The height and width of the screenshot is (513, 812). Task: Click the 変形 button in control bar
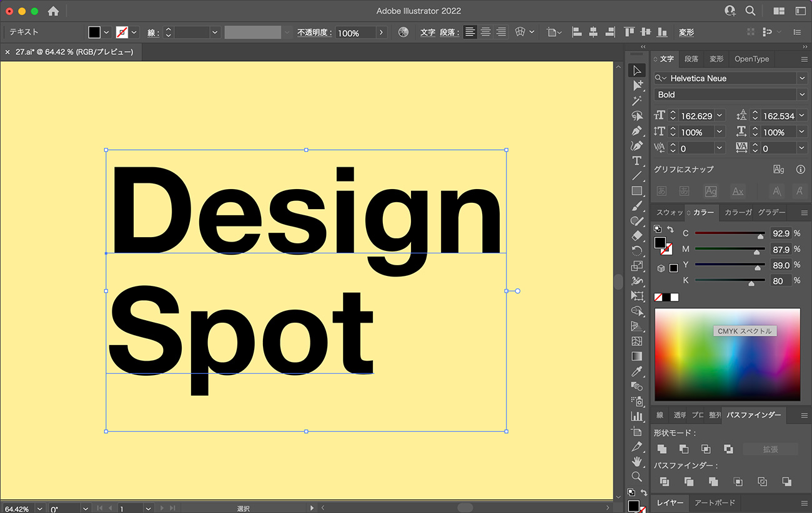(x=686, y=32)
